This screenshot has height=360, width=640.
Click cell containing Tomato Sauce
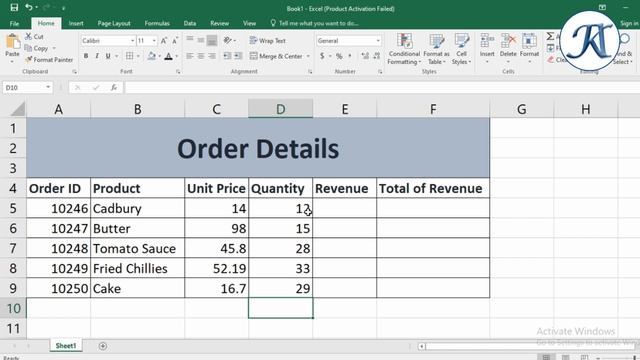138,249
